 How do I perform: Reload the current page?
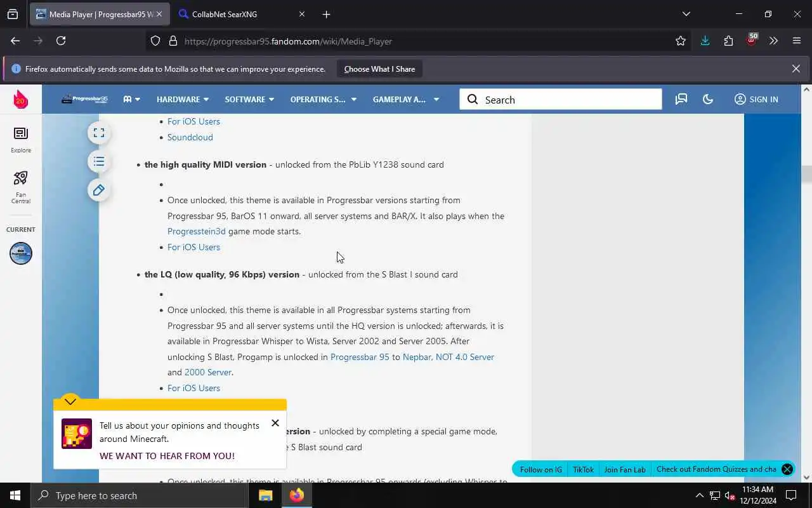61,41
